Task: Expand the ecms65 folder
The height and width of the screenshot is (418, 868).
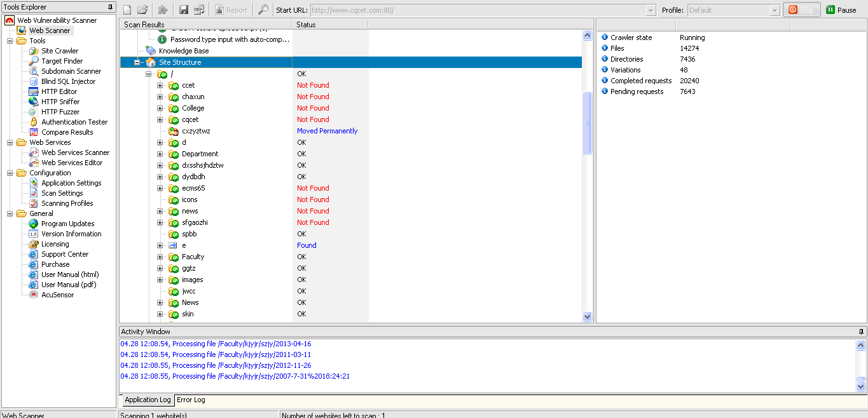Action: [160, 188]
